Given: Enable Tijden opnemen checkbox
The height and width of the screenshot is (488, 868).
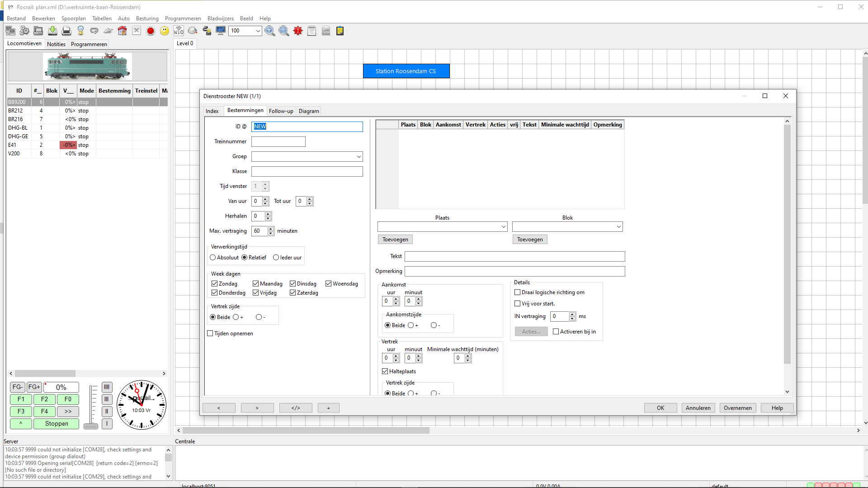Looking at the screenshot, I should [210, 333].
